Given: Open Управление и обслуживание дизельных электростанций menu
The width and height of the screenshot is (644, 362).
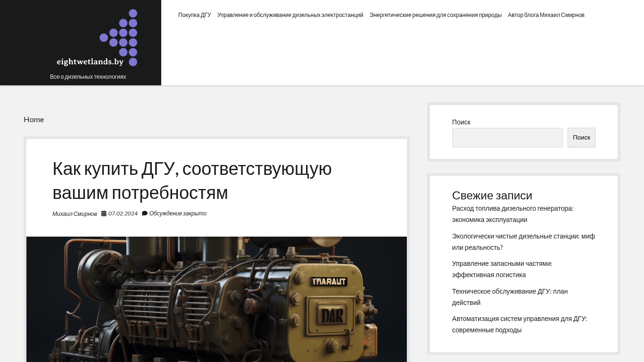Looking at the screenshot, I should pos(290,15).
